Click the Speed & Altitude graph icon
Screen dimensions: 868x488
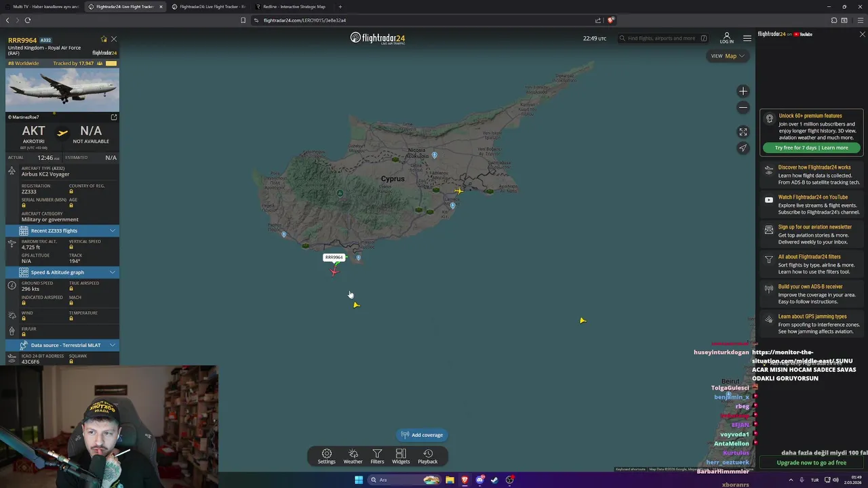24,272
